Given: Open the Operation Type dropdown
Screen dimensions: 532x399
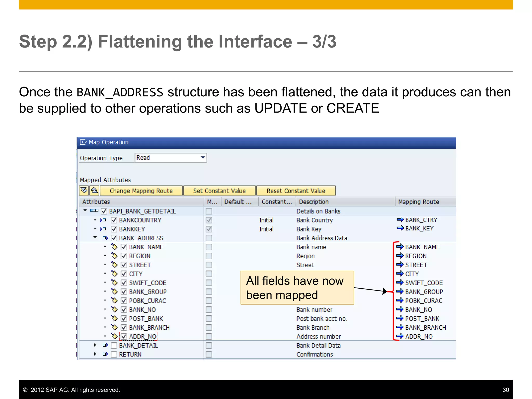Looking at the screenshot, I should 203,157.
